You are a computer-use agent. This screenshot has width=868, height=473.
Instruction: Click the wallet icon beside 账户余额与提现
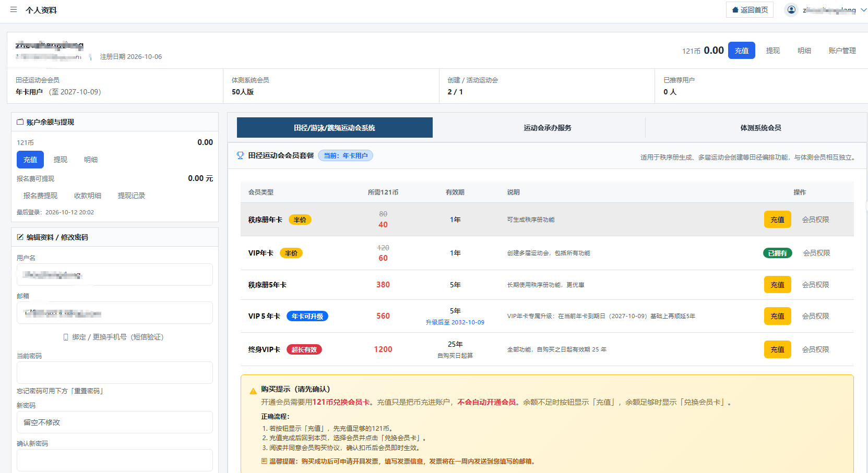point(20,122)
